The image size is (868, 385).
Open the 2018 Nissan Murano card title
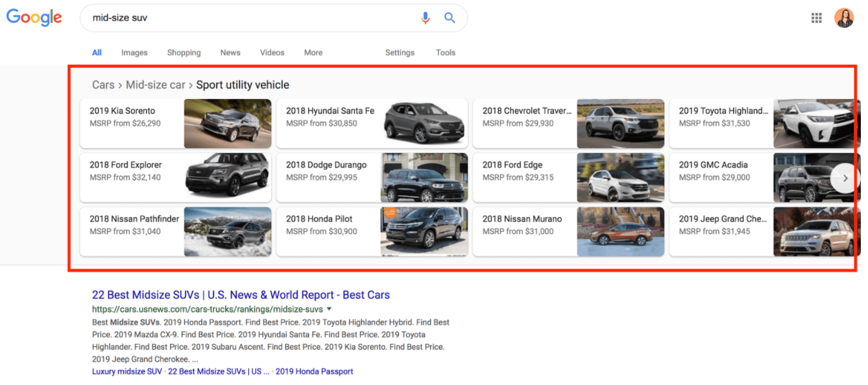coord(522,218)
